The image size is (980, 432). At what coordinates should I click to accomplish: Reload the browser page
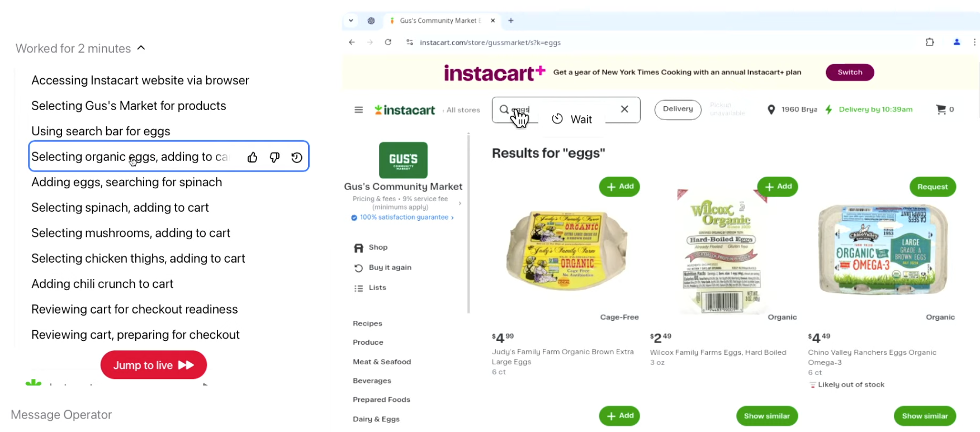pos(388,42)
